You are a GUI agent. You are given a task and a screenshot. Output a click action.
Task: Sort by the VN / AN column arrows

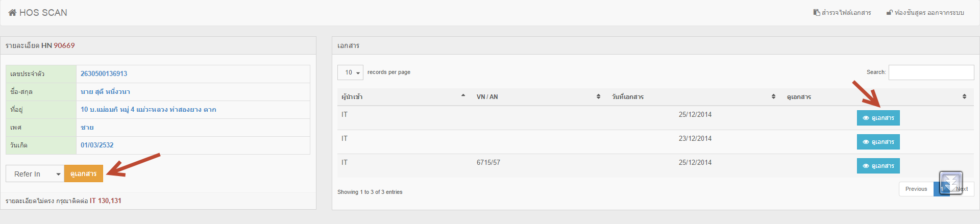coord(598,96)
